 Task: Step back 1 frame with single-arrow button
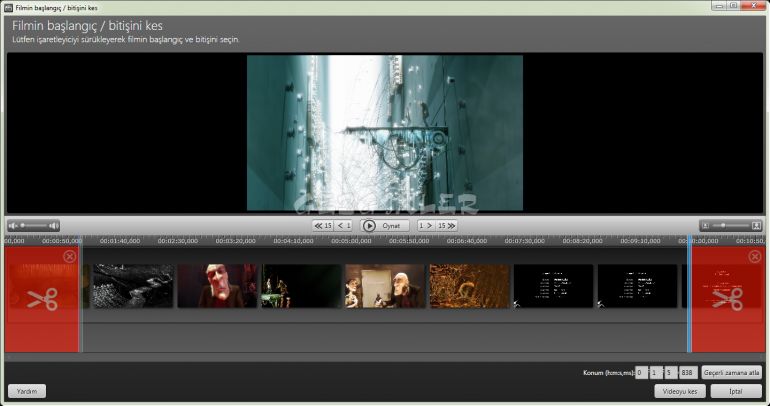[x=344, y=226]
